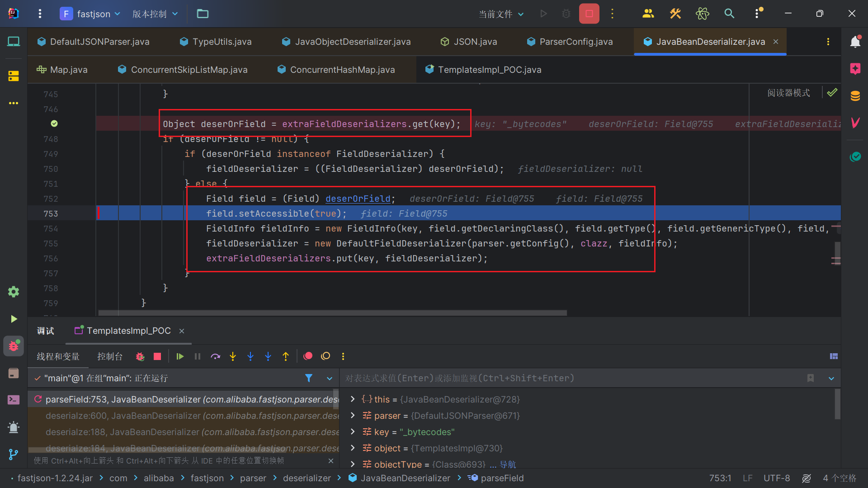This screenshot has width=868, height=488.
Task: Open editor tabs more options menu
Action: 828,42
